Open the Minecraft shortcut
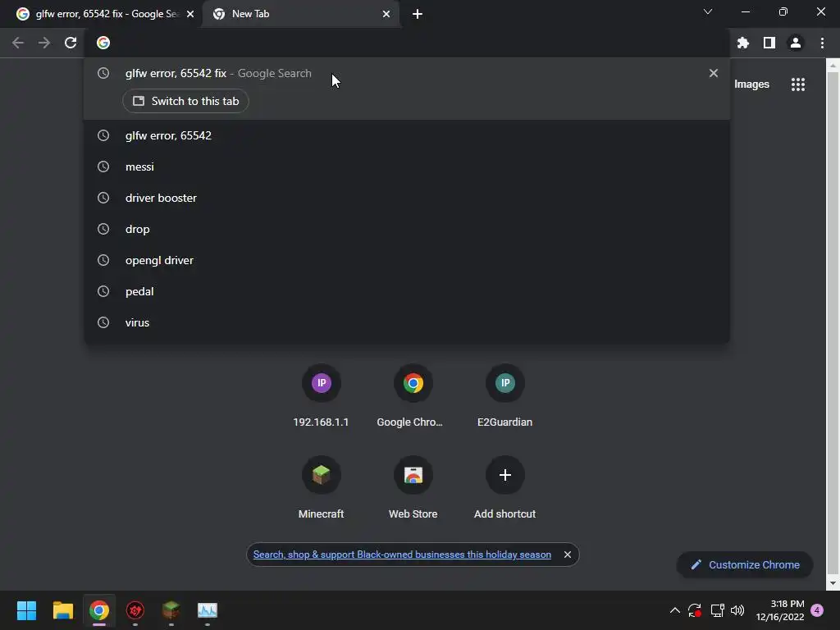The image size is (840, 630). click(321, 488)
